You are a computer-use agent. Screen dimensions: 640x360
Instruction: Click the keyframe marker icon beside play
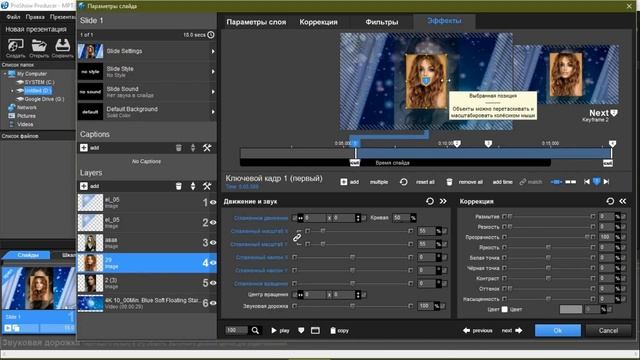[x=301, y=330]
